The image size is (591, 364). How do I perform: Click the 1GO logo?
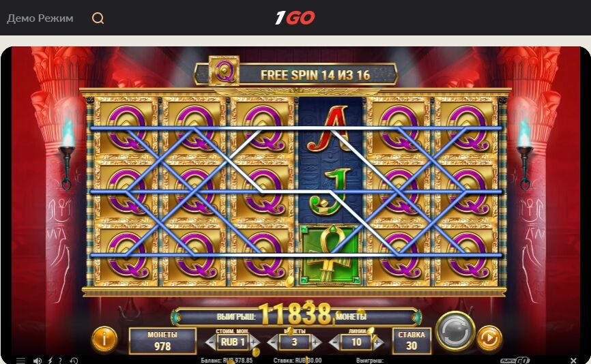(x=295, y=18)
